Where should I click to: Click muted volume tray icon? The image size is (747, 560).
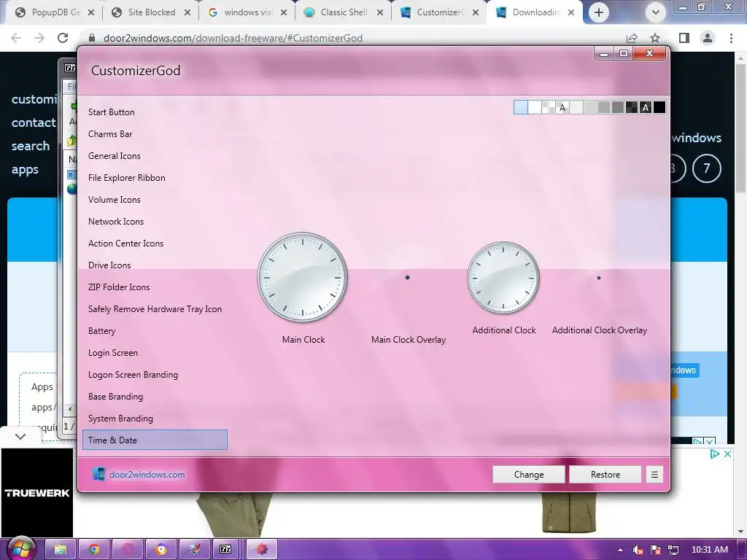click(638, 550)
